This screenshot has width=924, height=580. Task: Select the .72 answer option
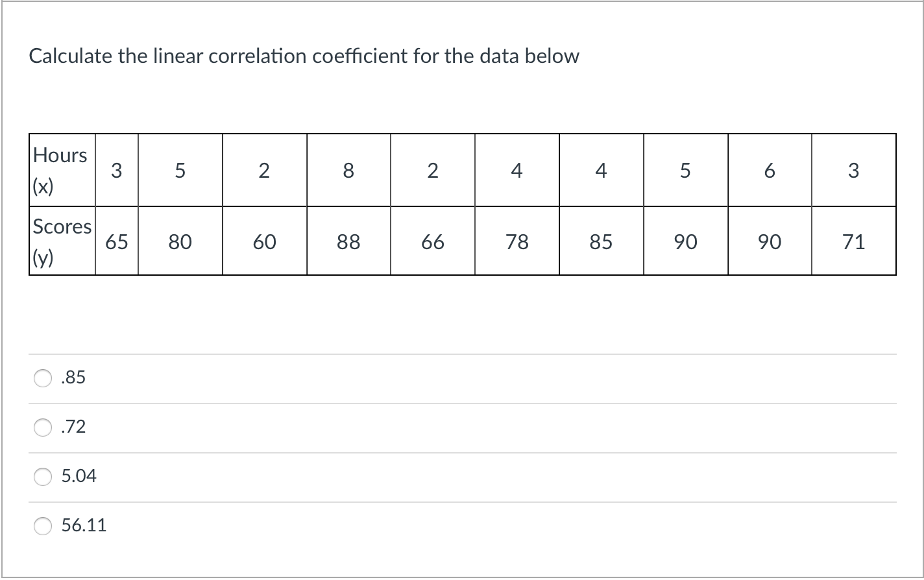click(42, 427)
